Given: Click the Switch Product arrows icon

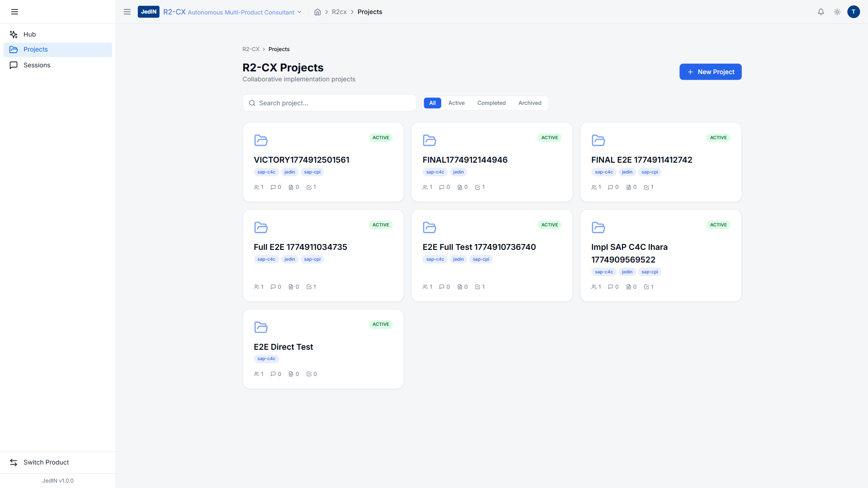Looking at the screenshot, I should [14, 462].
